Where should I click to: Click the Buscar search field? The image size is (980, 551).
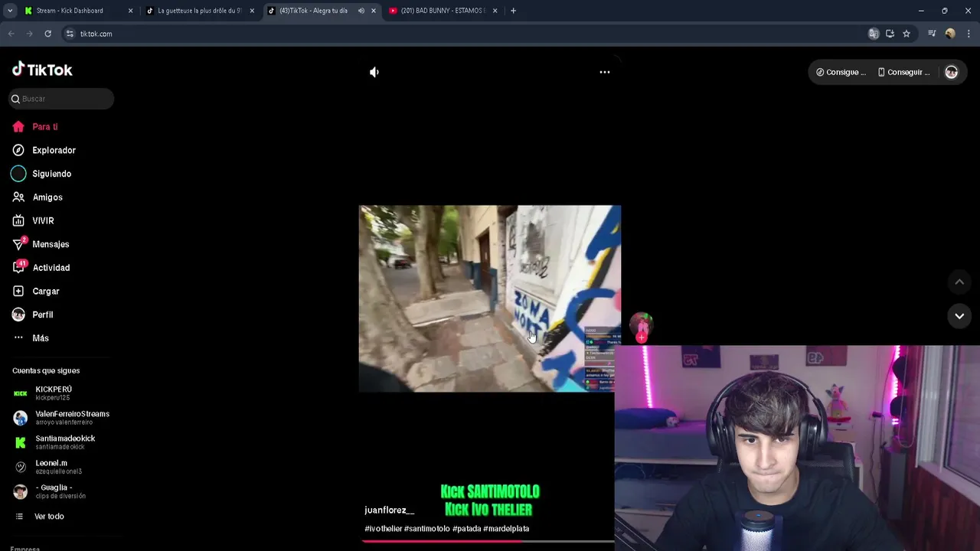pyautogui.click(x=61, y=99)
